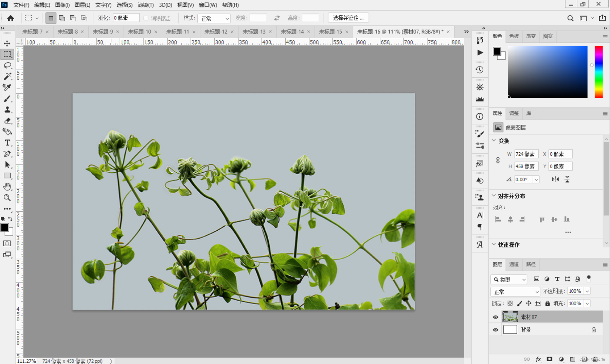This screenshot has height=364, width=610.
Task: Select the Type tool
Action: [7, 143]
